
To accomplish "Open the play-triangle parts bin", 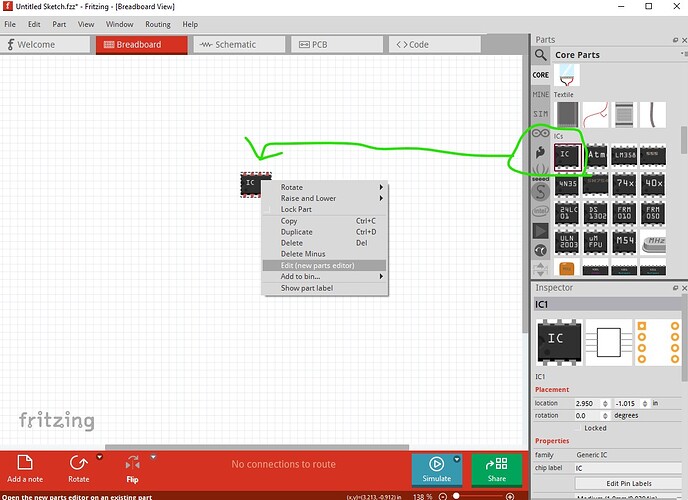I will pyautogui.click(x=541, y=231).
